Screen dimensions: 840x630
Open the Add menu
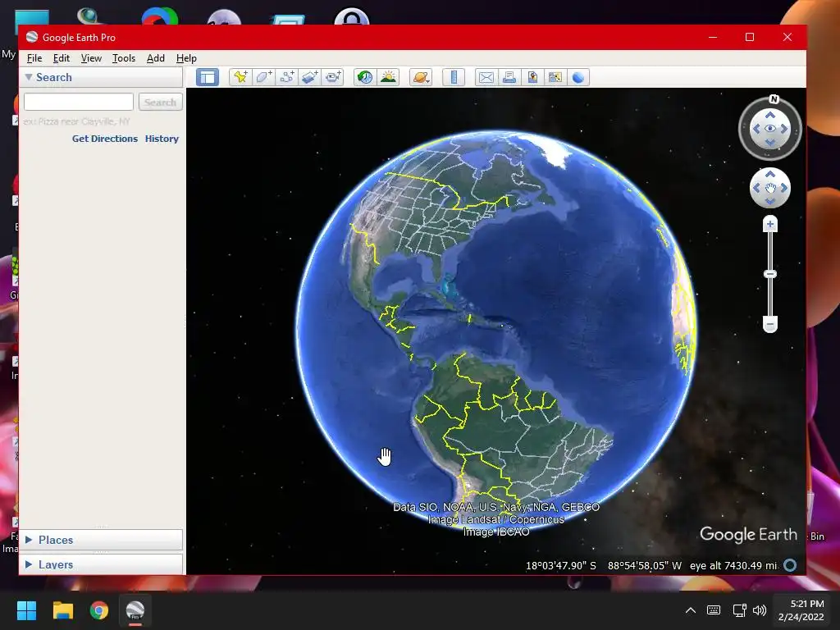point(155,58)
